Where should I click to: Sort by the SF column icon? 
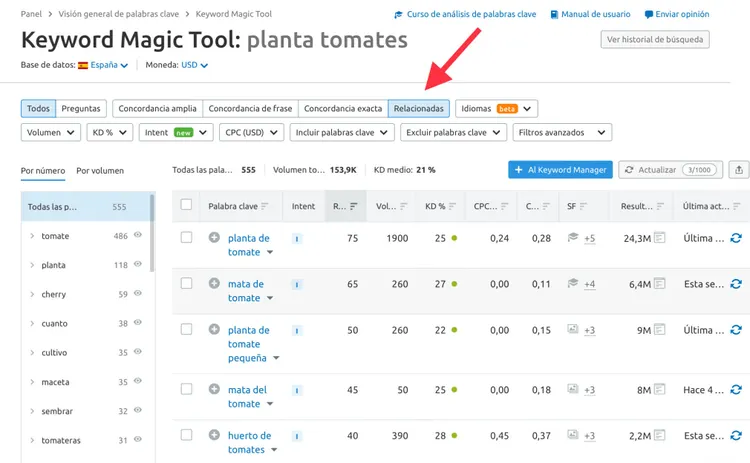tap(583, 206)
